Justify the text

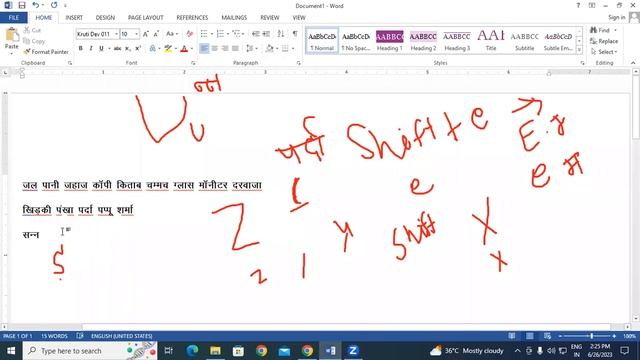[x=235, y=49]
